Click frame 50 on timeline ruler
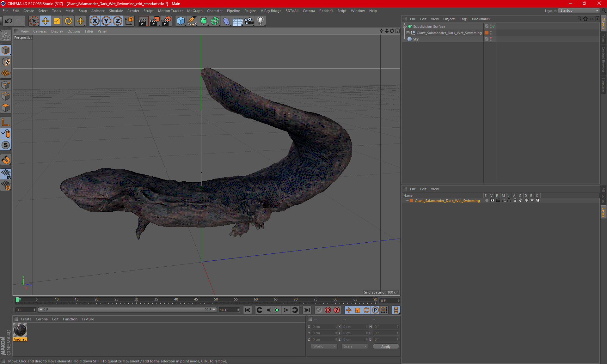The image size is (607, 364). tap(216, 300)
